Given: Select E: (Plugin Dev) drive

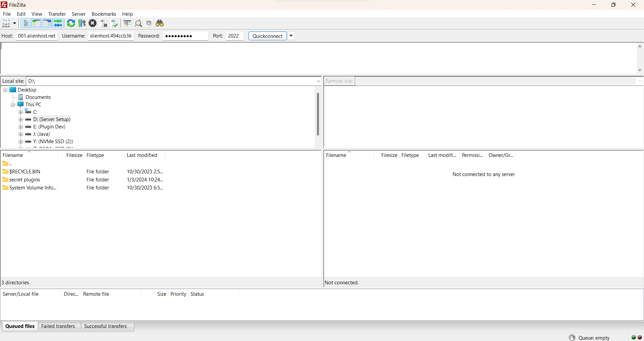Looking at the screenshot, I should tap(49, 127).
